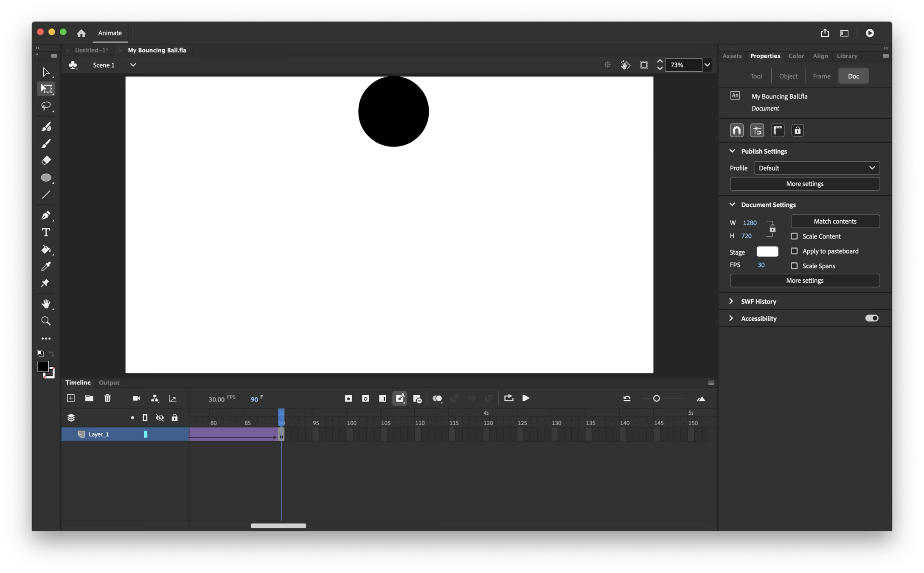Enable the Scale Content checkbox

coord(794,236)
